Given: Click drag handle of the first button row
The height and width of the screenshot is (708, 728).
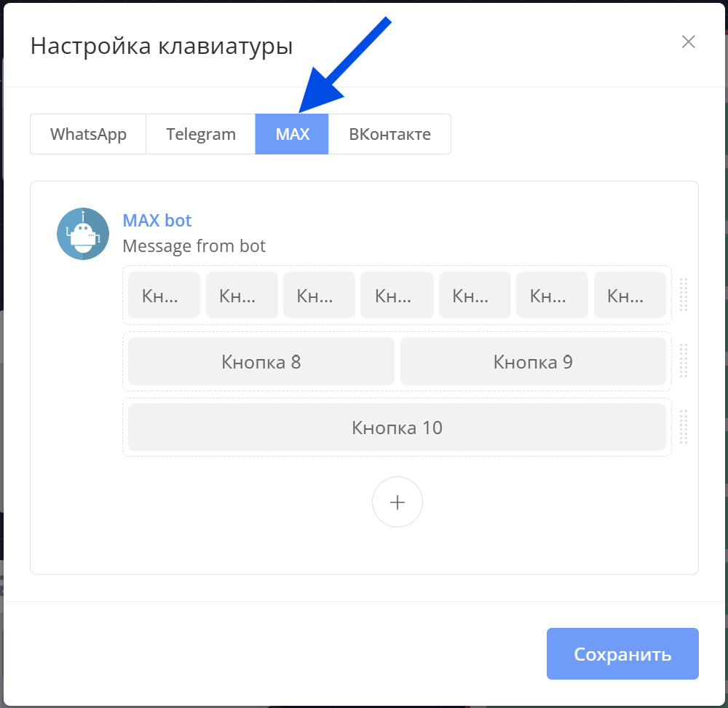Looking at the screenshot, I should click(683, 294).
